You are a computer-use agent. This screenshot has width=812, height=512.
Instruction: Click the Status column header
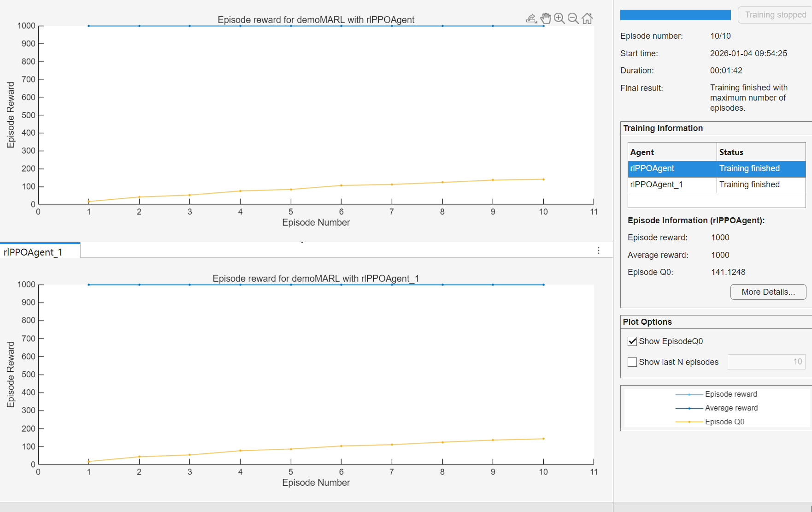pyautogui.click(x=761, y=152)
